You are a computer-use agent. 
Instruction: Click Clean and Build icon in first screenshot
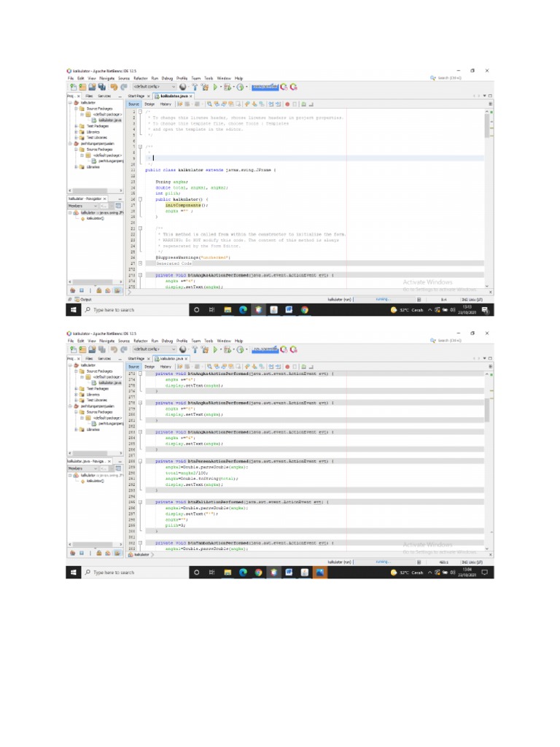205,88
